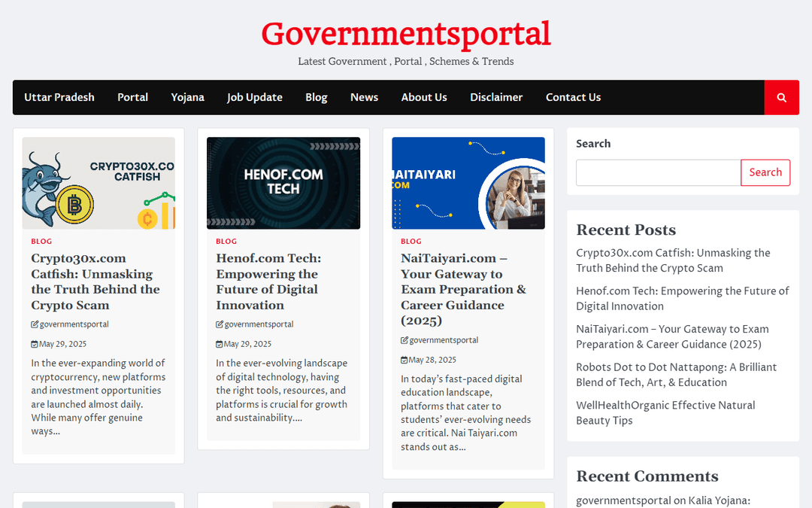
Task: Open the Portal menu item
Action: [132, 97]
